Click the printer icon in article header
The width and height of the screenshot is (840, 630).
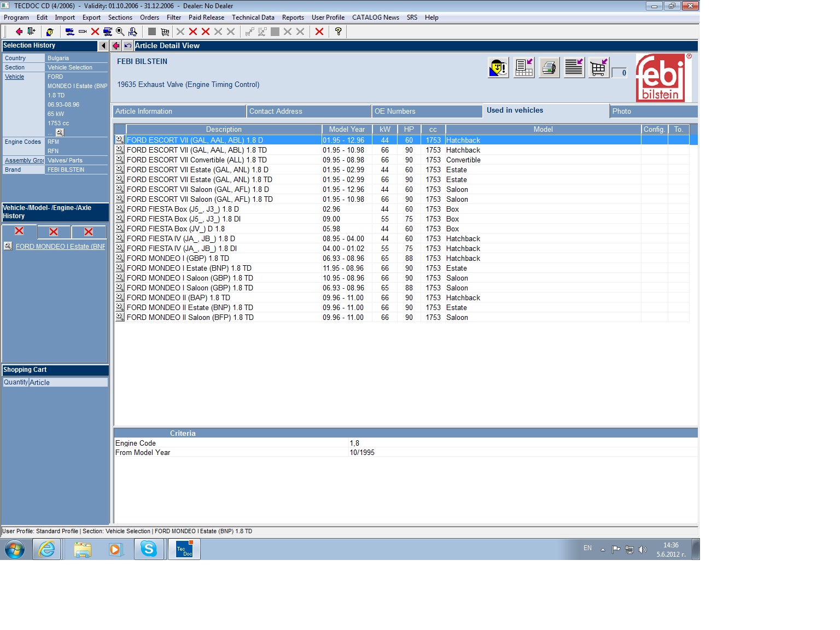549,68
